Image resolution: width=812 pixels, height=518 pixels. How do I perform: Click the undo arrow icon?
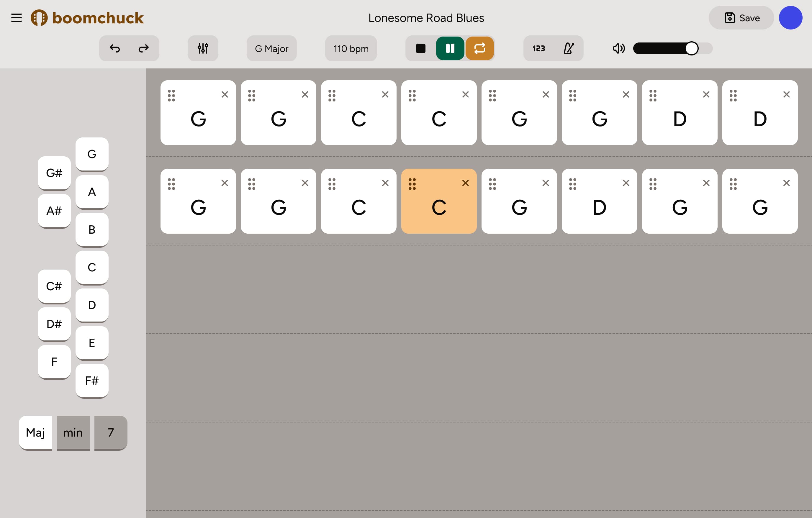[x=115, y=49]
